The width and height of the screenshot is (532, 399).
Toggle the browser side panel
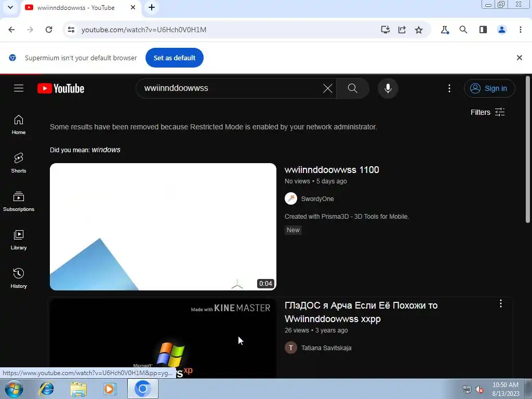point(483,30)
